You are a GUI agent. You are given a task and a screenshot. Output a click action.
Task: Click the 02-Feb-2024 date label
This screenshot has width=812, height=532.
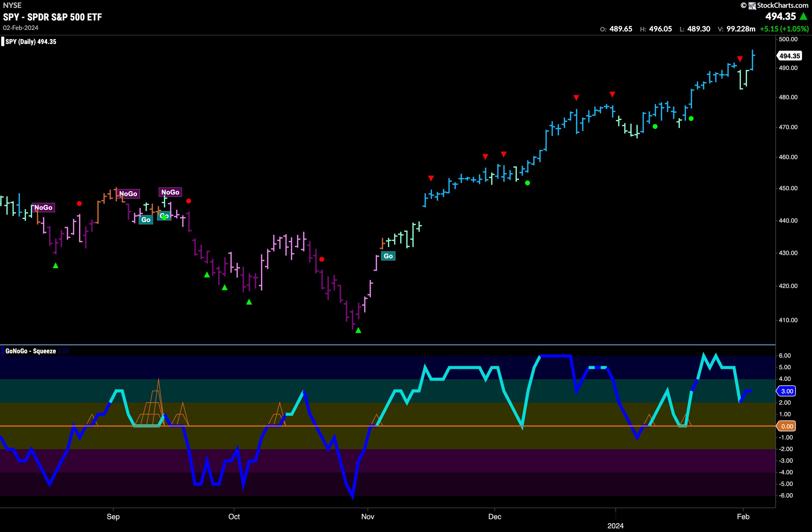pos(20,28)
